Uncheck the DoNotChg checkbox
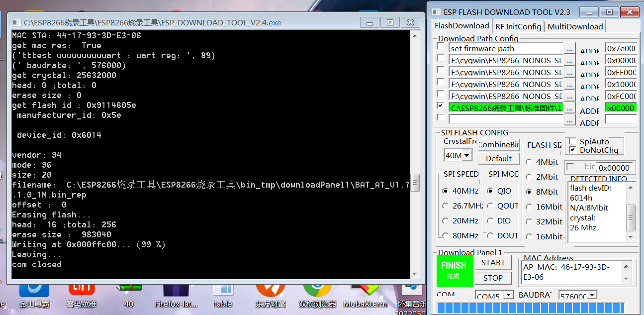Image resolution: width=644 pixels, height=315 pixels. pos(572,149)
